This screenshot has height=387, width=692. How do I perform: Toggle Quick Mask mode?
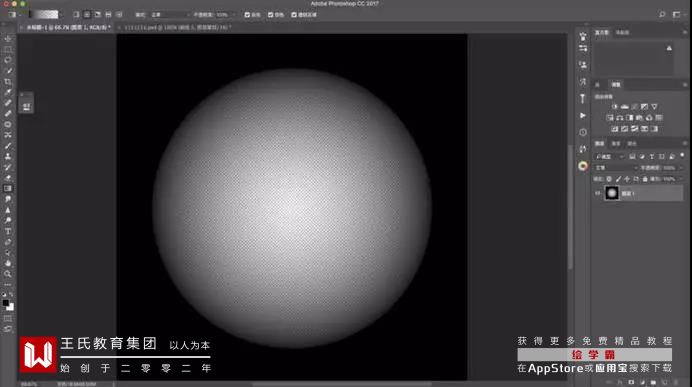tap(8, 318)
